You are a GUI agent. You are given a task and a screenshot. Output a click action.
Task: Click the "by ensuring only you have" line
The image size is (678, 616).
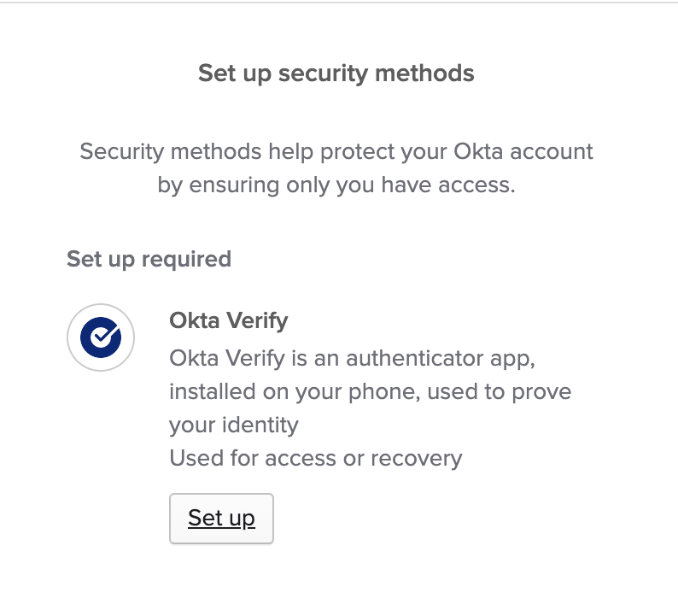336,185
